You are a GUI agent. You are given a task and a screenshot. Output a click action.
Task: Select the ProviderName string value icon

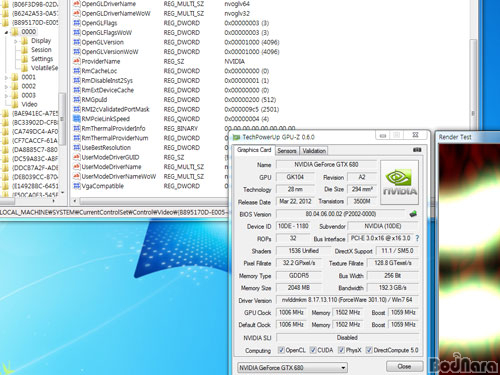click(x=77, y=61)
